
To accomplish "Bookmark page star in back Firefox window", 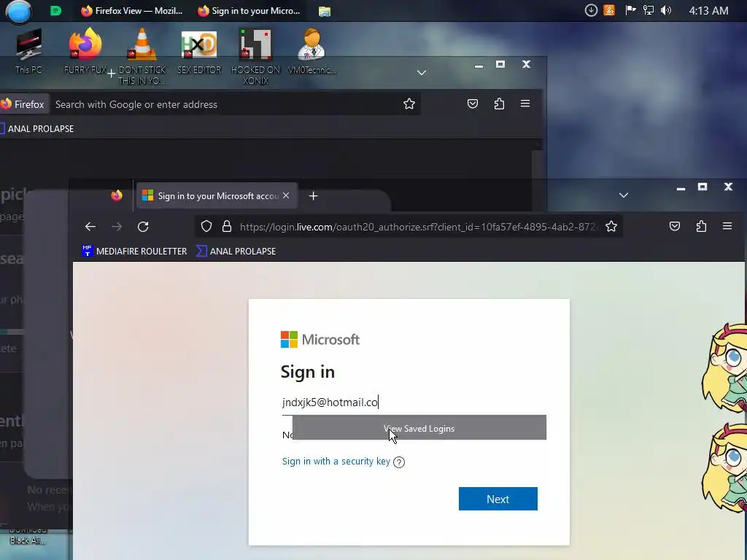I will (x=409, y=104).
